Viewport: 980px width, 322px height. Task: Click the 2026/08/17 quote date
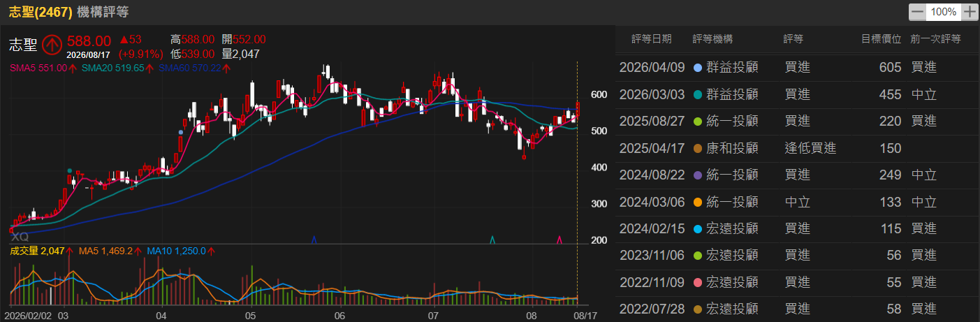coord(89,54)
